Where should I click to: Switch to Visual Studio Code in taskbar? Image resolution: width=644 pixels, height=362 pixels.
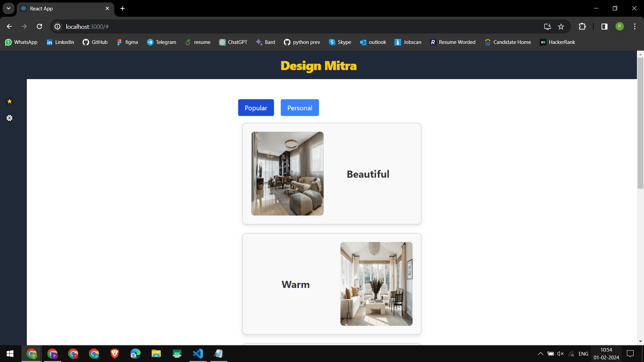(x=198, y=354)
